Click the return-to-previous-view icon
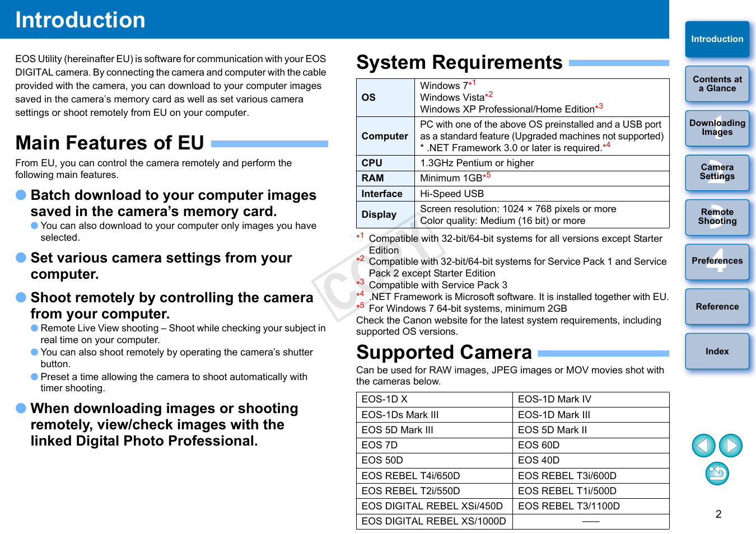756x534 pixels. pyautogui.click(x=717, y=474)
